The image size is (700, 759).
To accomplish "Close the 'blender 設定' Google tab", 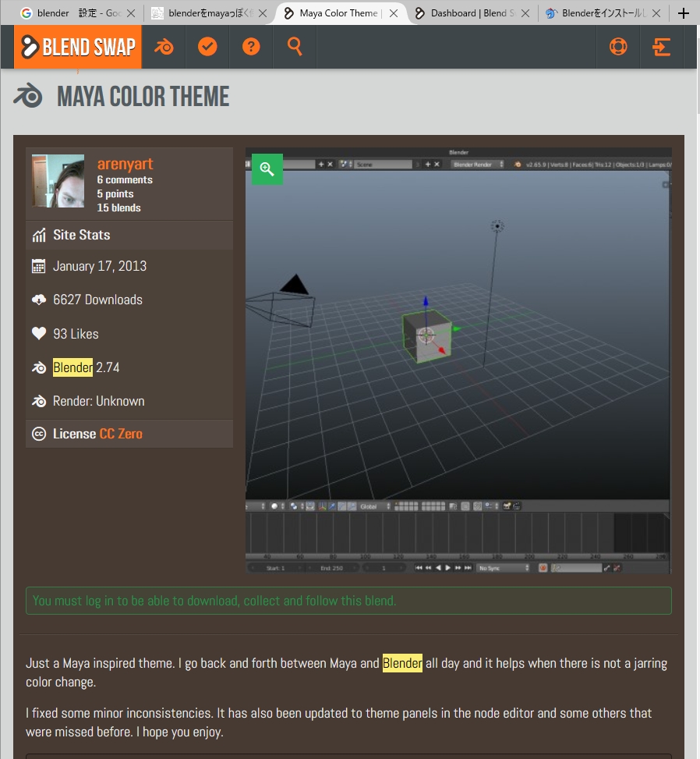I will 131,13.
